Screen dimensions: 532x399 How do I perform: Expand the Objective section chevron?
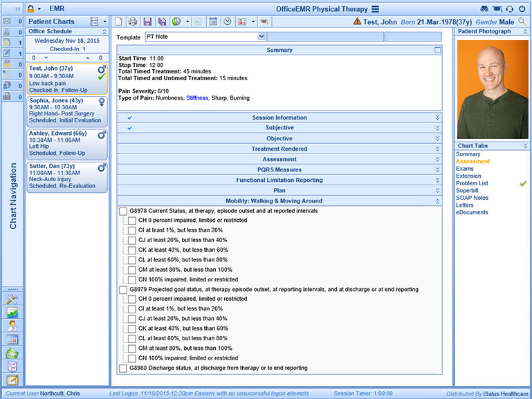click(x=437, y=138)
